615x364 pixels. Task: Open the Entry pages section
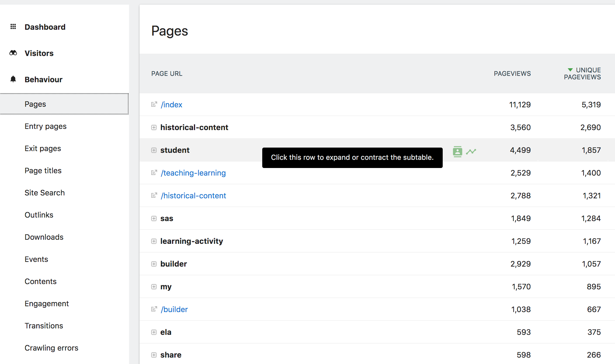pyautogui.click(x=46, y=126)
